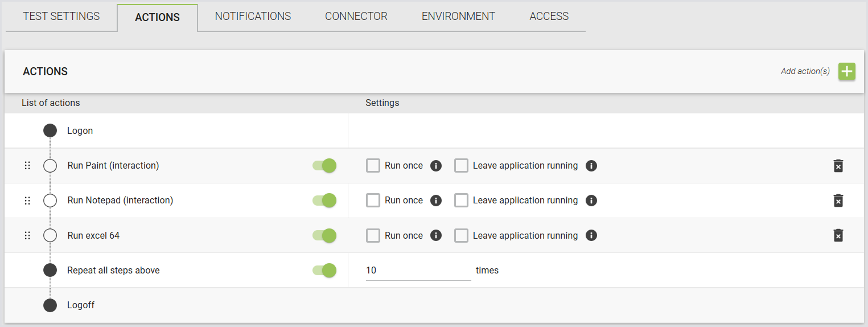Click the drag handle of Run Paint row
This screenshot has width=868, height=327.
click(x=27, y=166)
